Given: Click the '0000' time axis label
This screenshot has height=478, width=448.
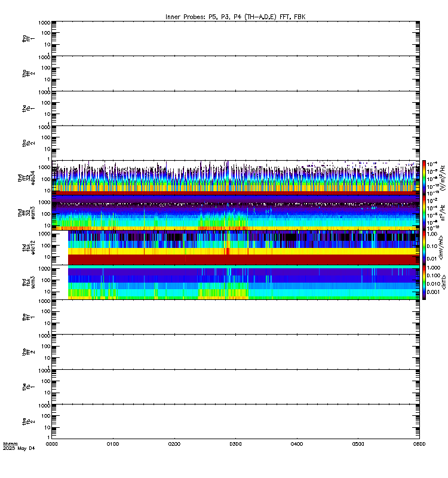Looking at the screenshot, I should pyautogui.click(x=52, y=444).
